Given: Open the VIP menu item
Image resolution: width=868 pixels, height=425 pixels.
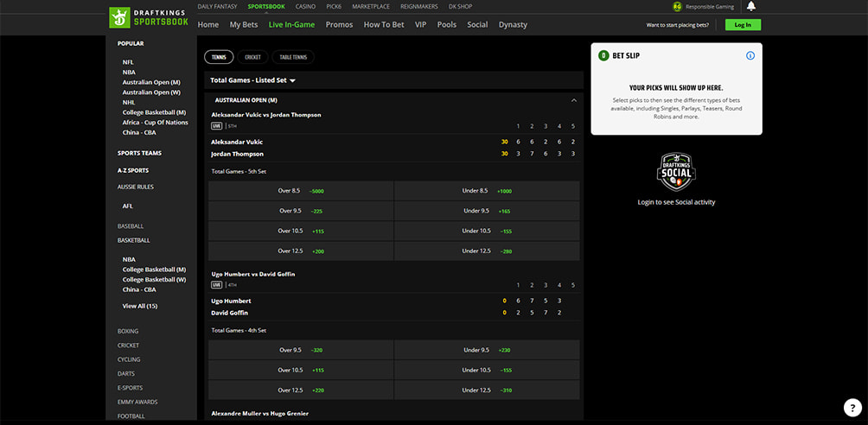Looking at the screenshot, I should (421, 24).
